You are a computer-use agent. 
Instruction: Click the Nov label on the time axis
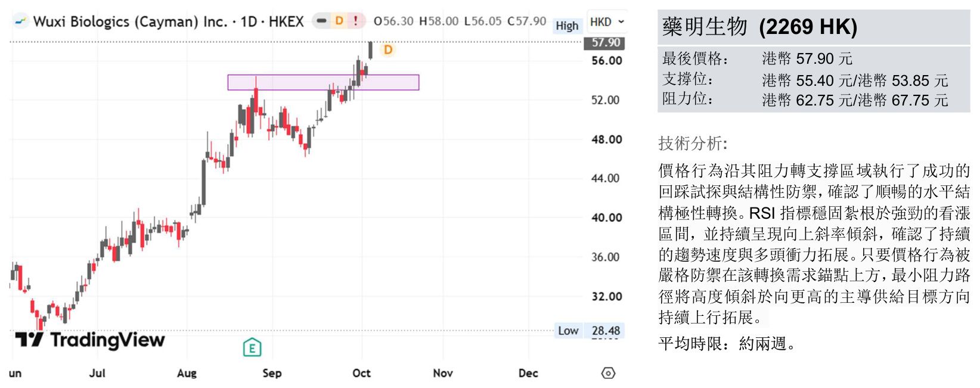(443, 373)
